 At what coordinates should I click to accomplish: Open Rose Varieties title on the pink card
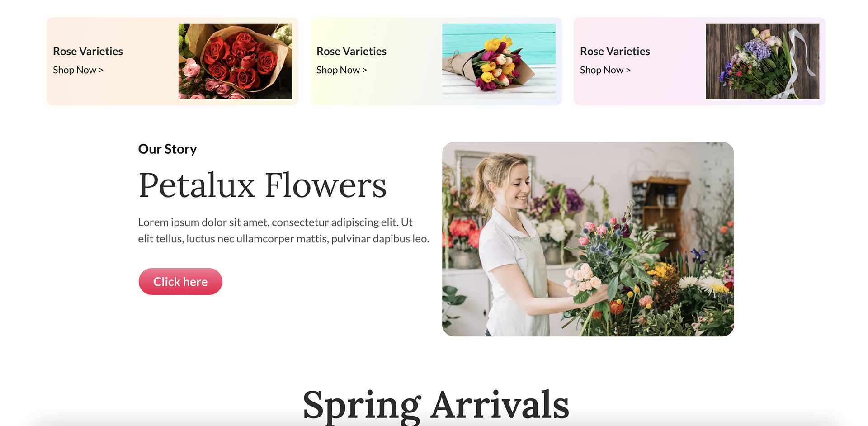coord(615,51)
